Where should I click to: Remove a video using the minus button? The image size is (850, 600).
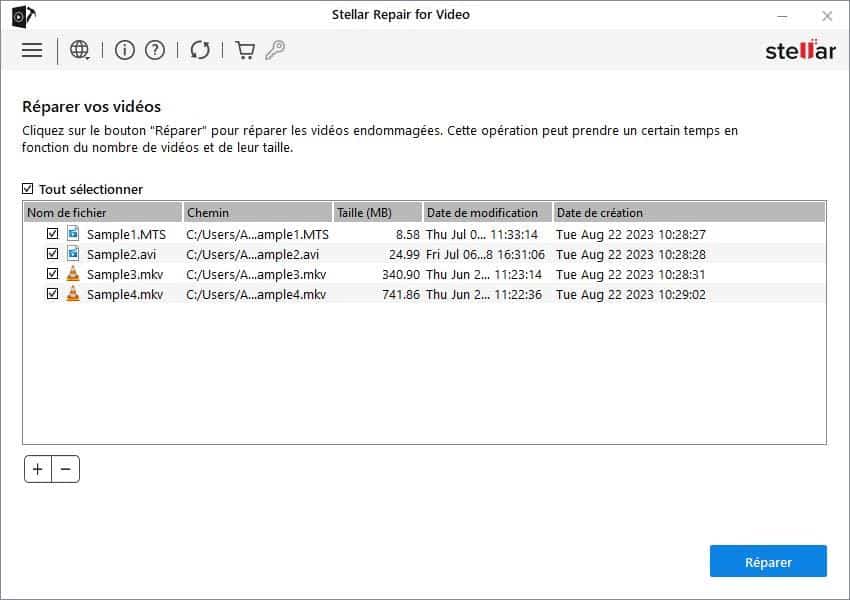point(65,468)
